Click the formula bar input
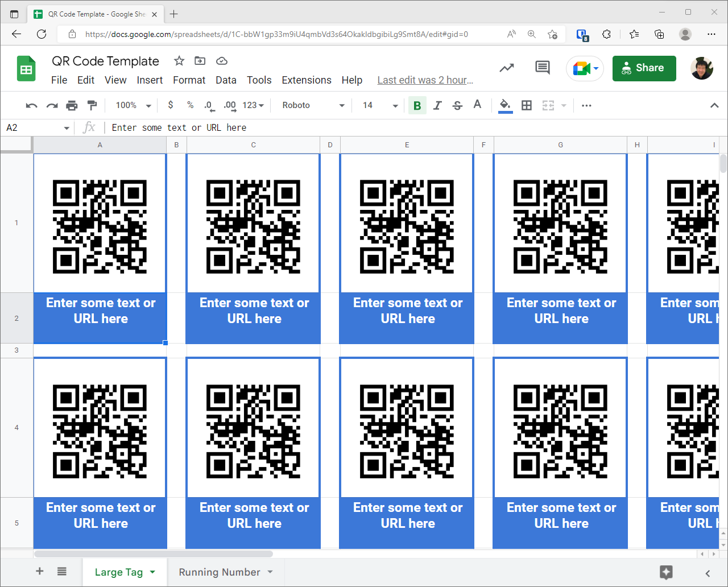This screenshot has width=728, height=587. (x=415, y=127)
